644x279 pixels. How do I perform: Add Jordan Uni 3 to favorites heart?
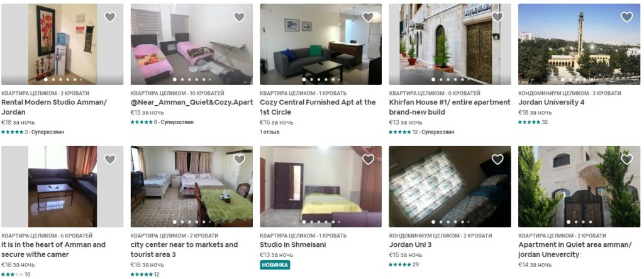click(497, 159)
